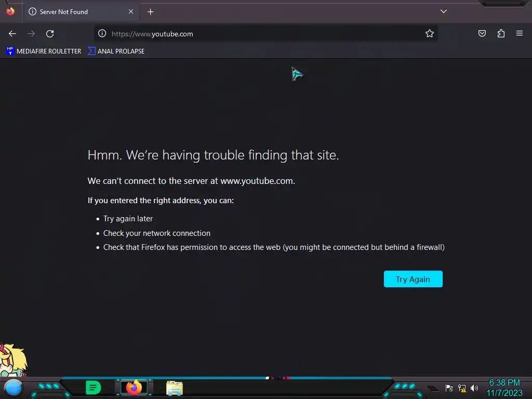Open the MEDIAFIRE ROULETTER bookmark
Viewport: 532px width, 399px height.
(44, 51)
